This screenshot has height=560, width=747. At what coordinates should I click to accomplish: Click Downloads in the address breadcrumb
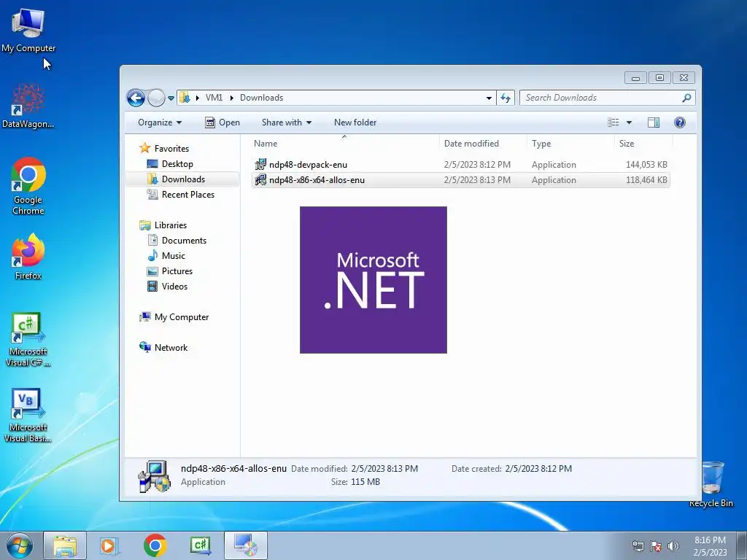coord(261,98)
